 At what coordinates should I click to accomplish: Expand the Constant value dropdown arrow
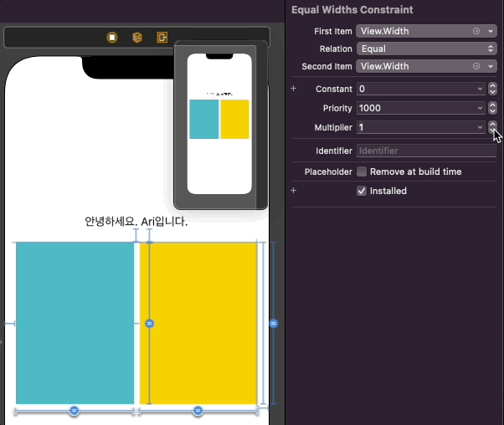[480, 89]
